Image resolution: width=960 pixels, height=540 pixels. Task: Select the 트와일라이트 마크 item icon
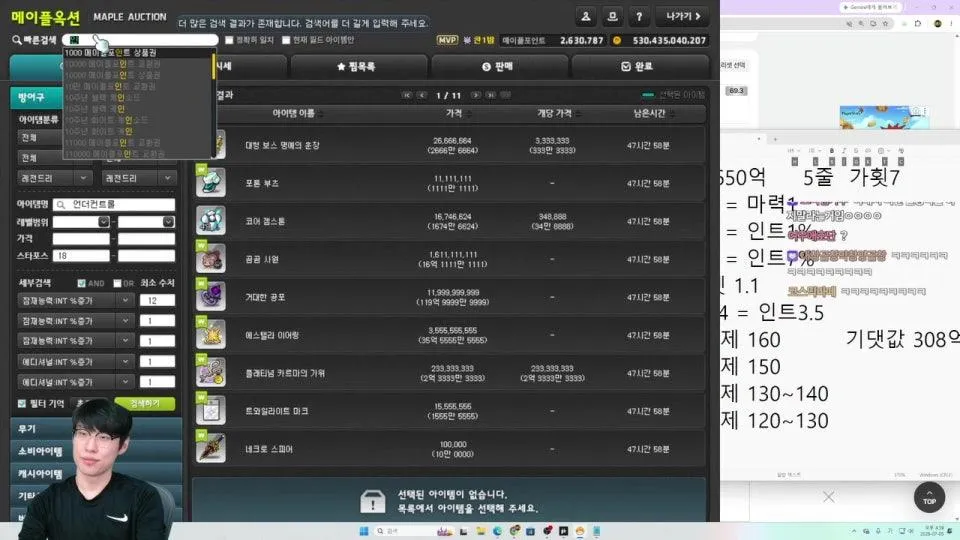211,410
